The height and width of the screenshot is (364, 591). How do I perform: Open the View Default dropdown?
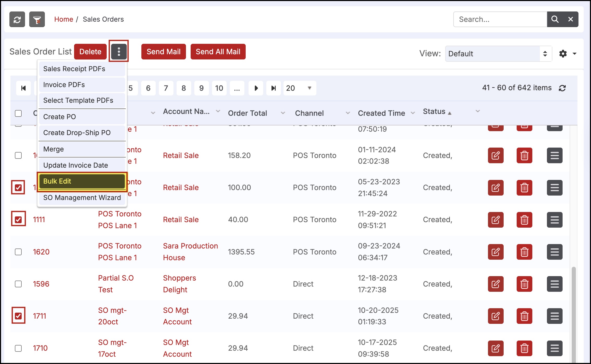tap(498, 54)
